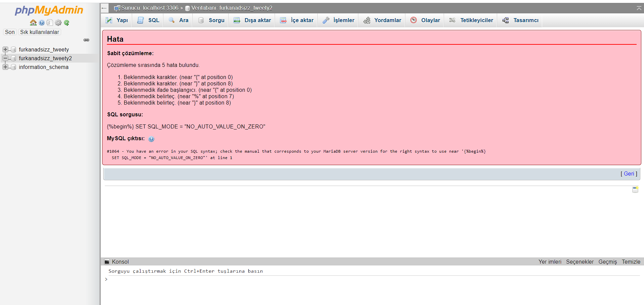Open the Olaylar tab
This screenshot has width=644, height=305.
click(425, 20)
